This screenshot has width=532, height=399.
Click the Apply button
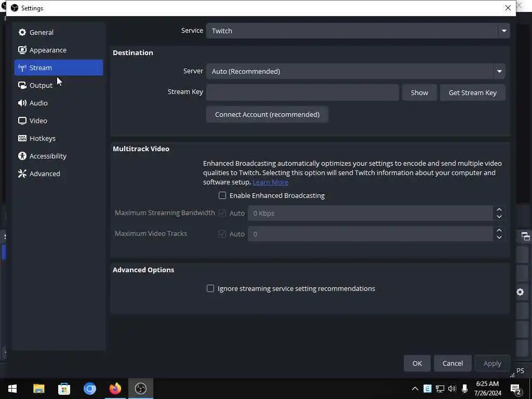[x=493, y=363]
